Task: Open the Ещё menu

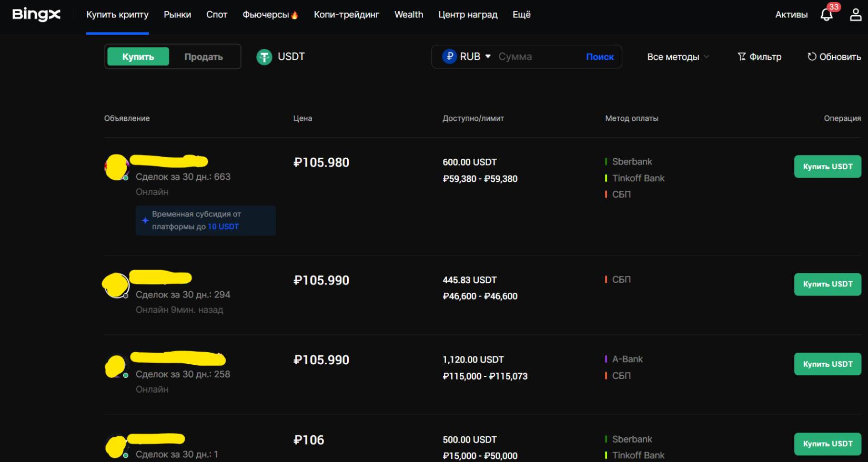Action: [x=521, y=15]
